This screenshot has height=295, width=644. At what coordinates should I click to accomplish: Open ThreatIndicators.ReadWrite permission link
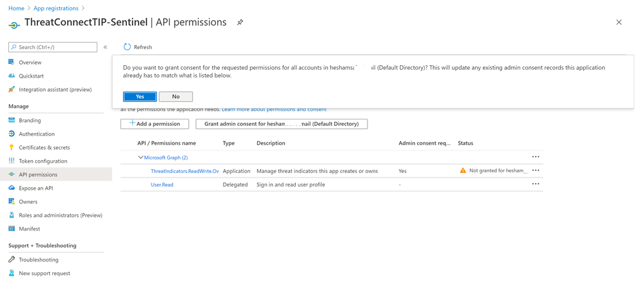point(185,171)
